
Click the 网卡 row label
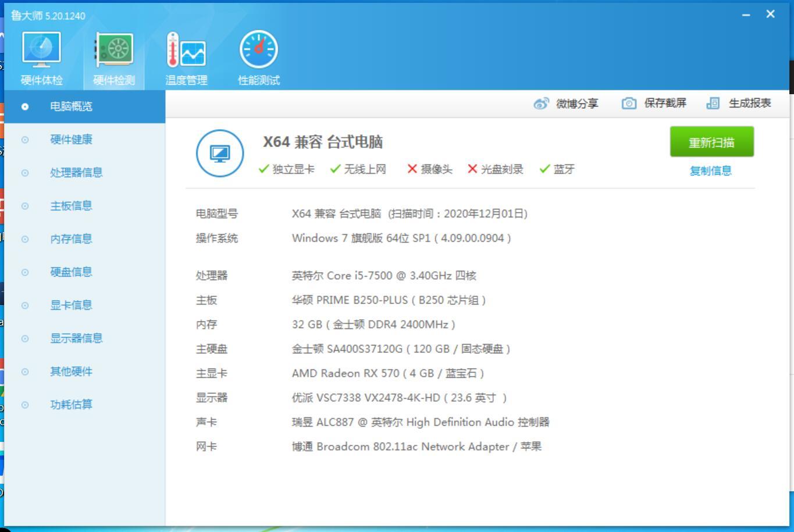[206, 447]
